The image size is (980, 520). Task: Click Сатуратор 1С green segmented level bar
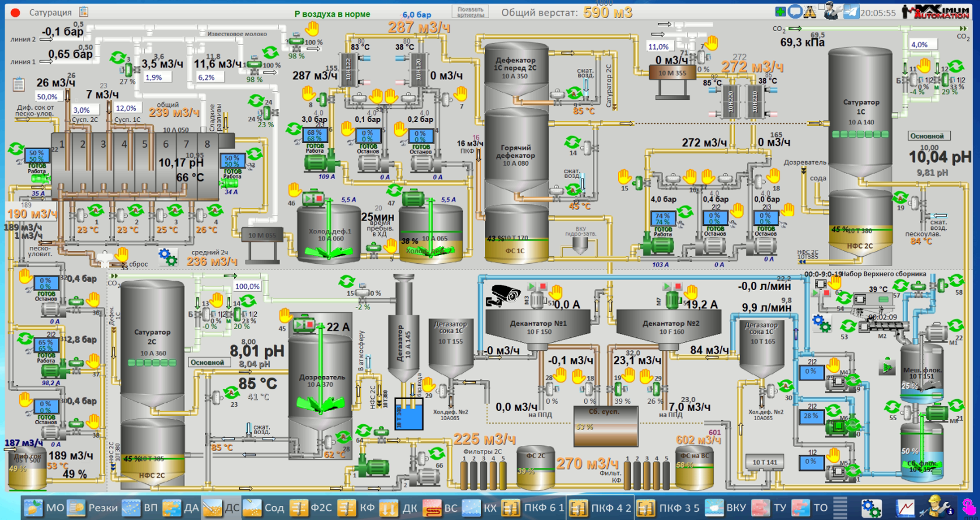pyautogui.click(x=860, y=134)
